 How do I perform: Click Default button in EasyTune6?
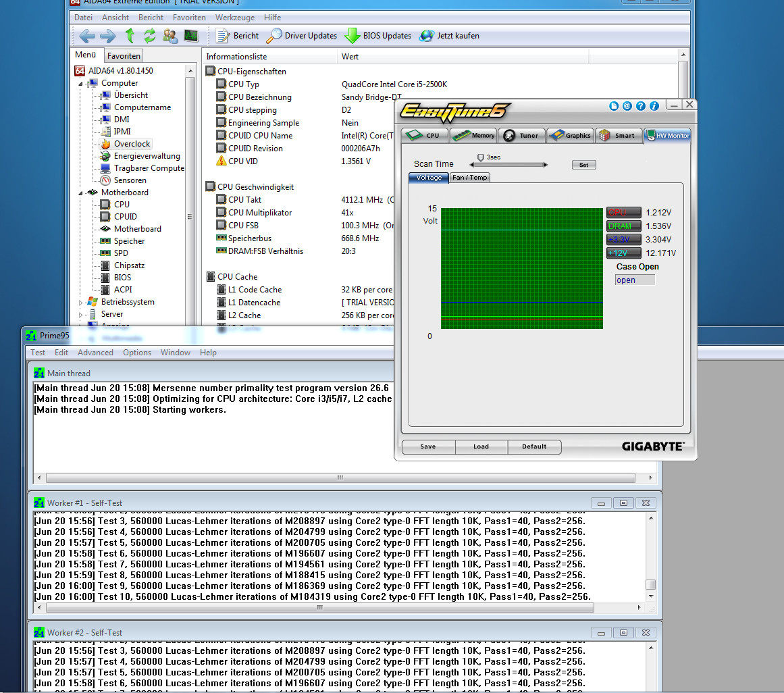click(x=534, y=446)
